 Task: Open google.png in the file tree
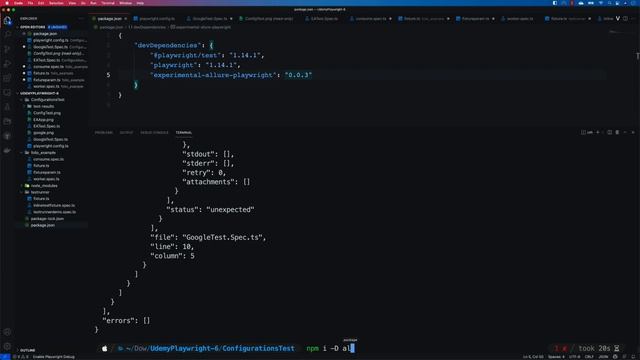(x=44, y=133)
